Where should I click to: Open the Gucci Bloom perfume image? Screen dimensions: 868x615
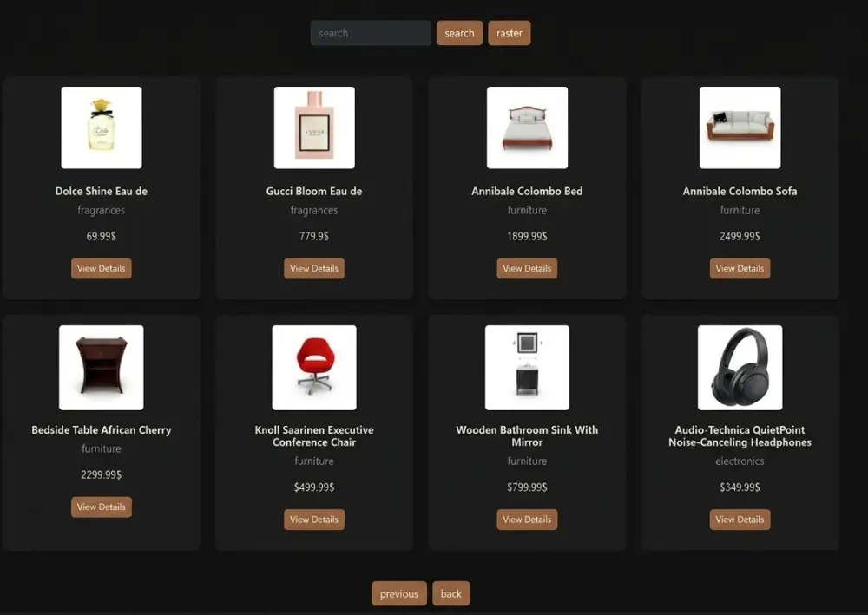(314, 128)
